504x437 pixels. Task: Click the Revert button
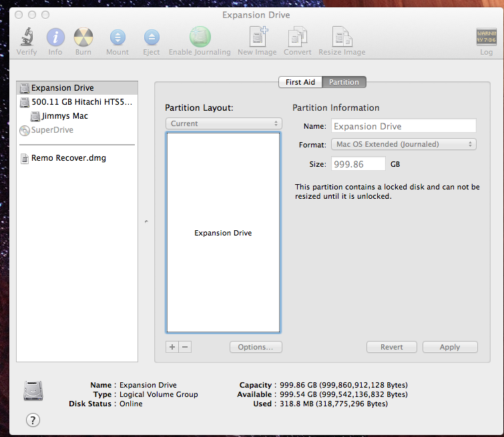(x=392, y=347)
